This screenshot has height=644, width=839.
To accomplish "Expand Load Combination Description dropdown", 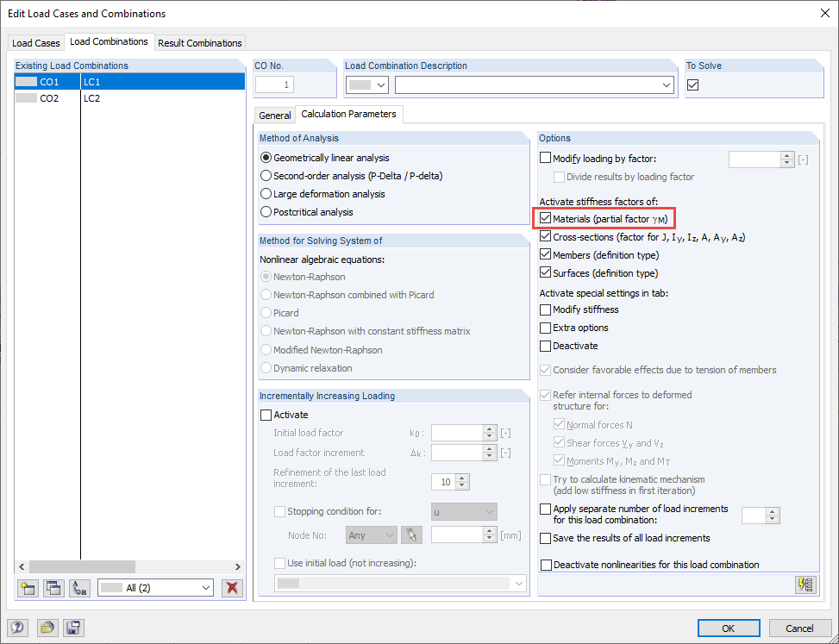I will 667,85.
